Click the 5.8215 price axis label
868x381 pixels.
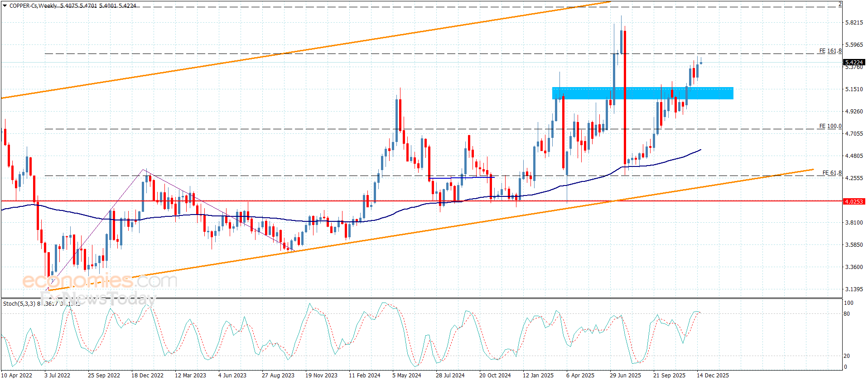pyautogui.click(x=854, y=23)
